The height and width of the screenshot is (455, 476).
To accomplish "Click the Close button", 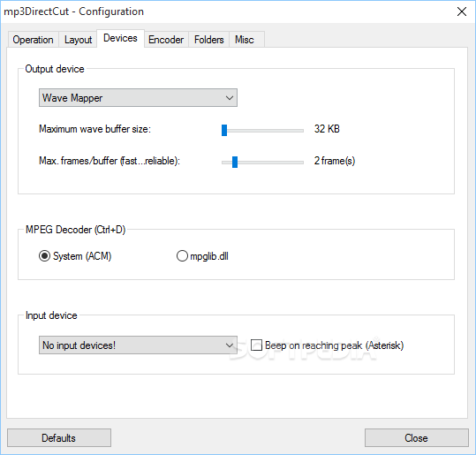I will 417,438.
